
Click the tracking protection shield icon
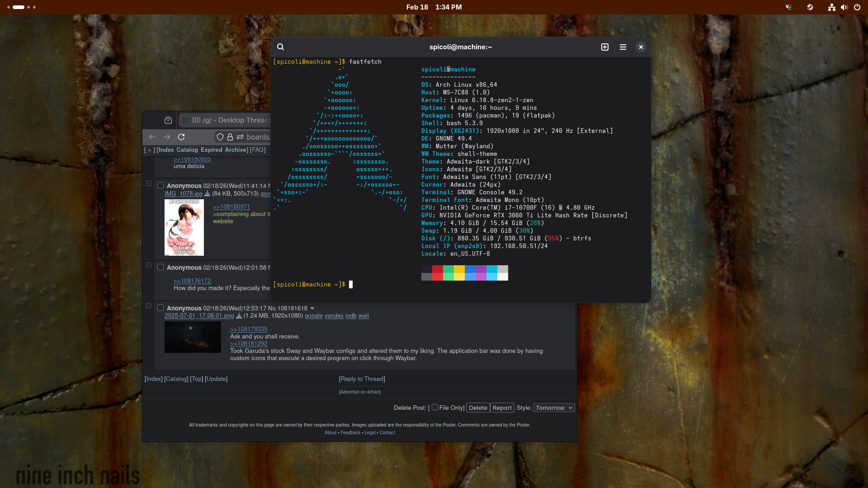coord(220,137)
